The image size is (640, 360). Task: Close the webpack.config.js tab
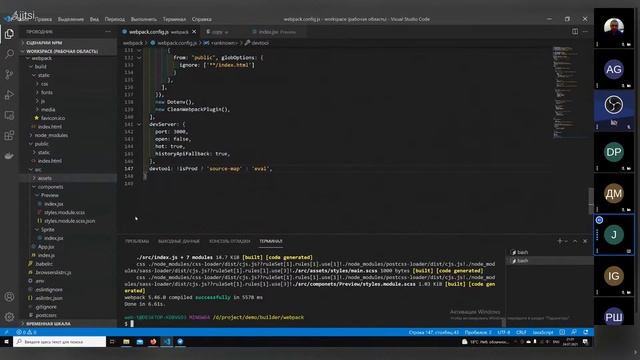click(x=194, y=31)
